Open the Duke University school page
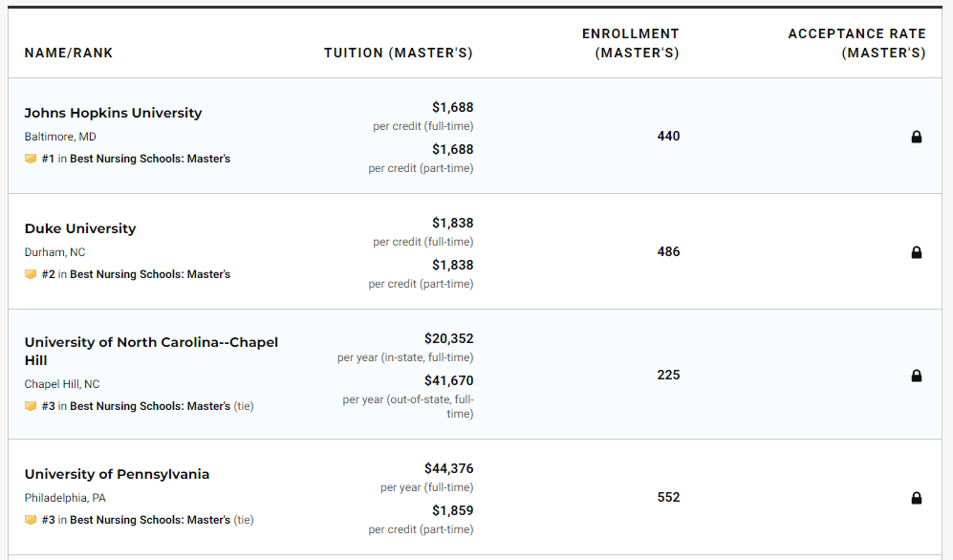The image size is (953, 560). coord(80,228)
